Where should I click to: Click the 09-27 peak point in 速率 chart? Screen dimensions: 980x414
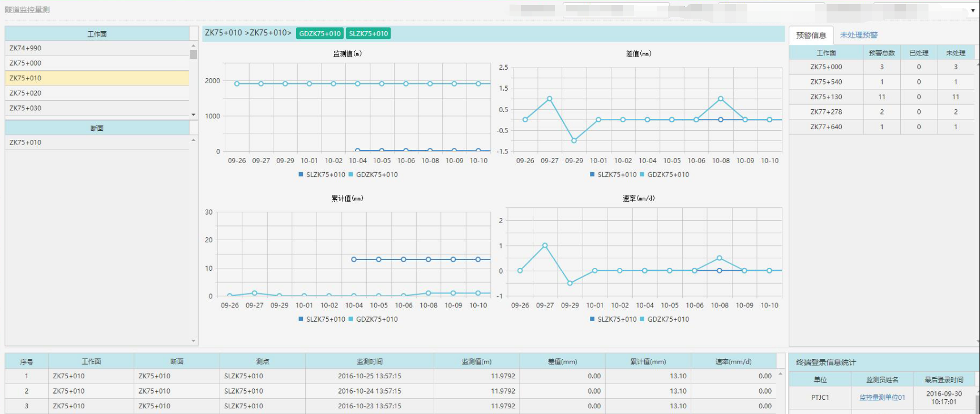tap(545, 245)
